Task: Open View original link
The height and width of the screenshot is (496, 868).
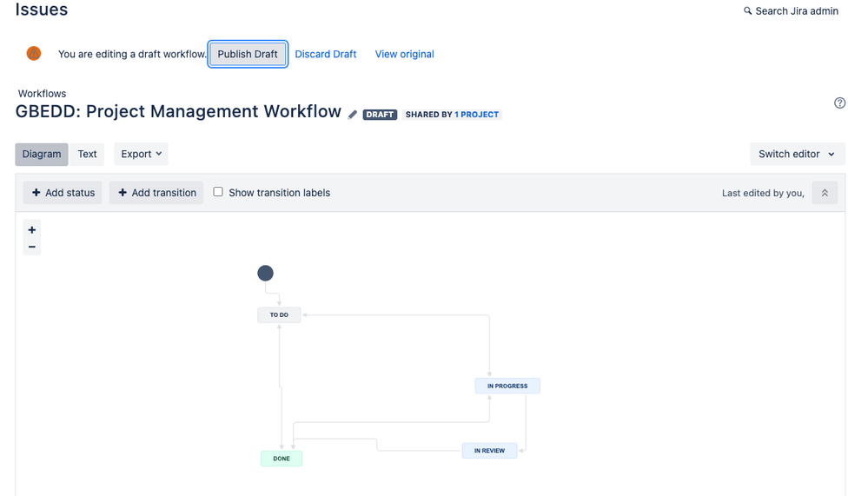Action: (405, 54)
